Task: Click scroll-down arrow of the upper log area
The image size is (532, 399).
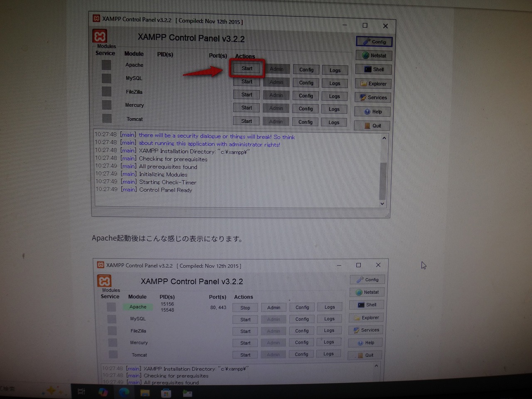Action: point(382,204)
